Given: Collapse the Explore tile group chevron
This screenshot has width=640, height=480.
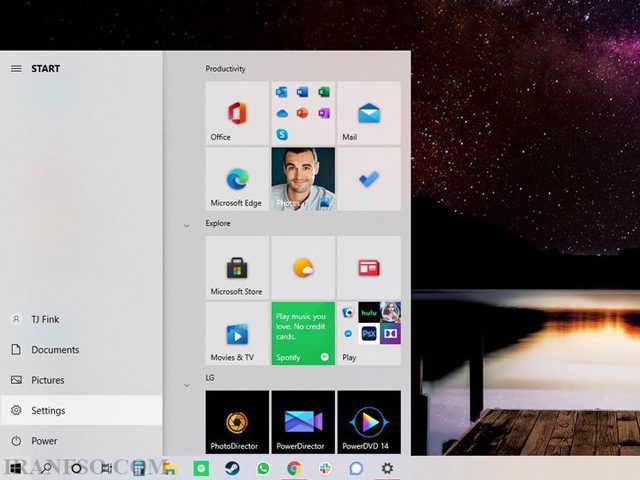Looking at the screenshot, I should [187, 225].
